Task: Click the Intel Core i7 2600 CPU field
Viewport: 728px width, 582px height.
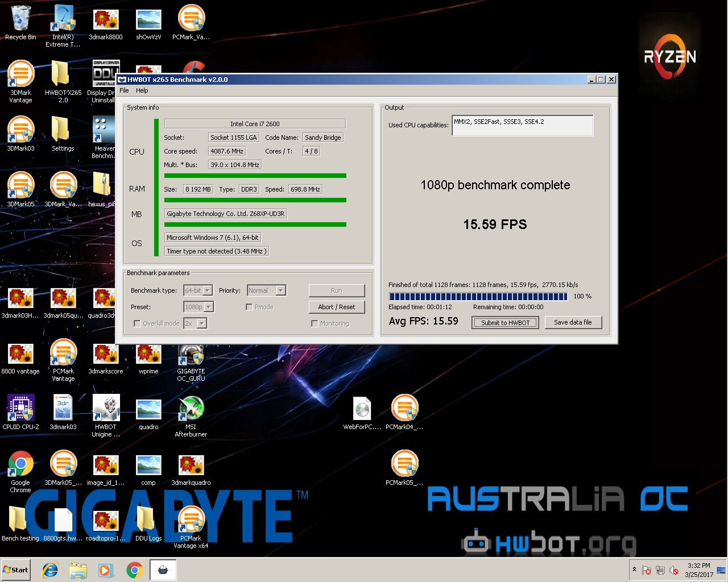Action: tap(255, 124)
